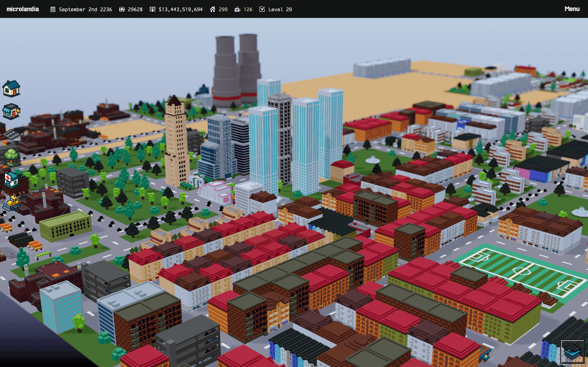Select the residential house build tool

pyautogui.click(x=11, y=89)
